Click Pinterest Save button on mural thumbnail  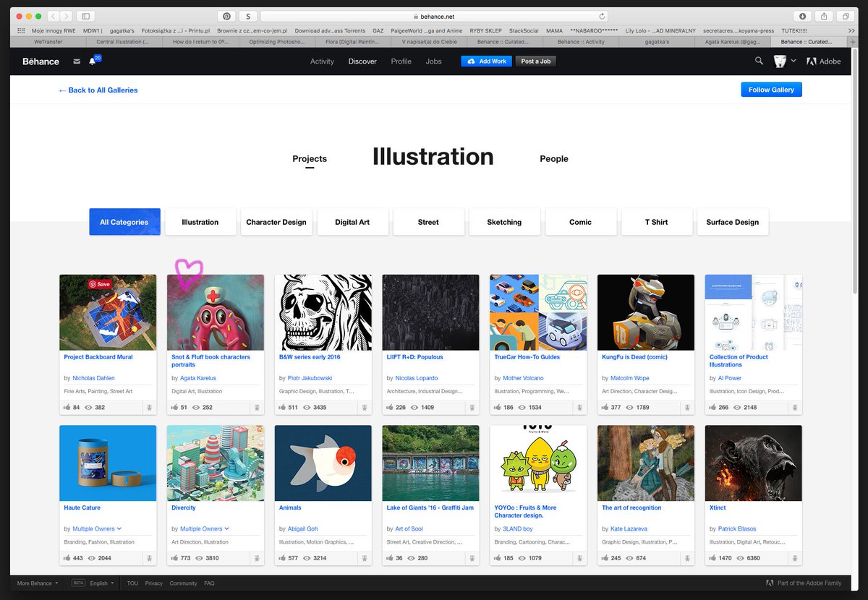100,284
